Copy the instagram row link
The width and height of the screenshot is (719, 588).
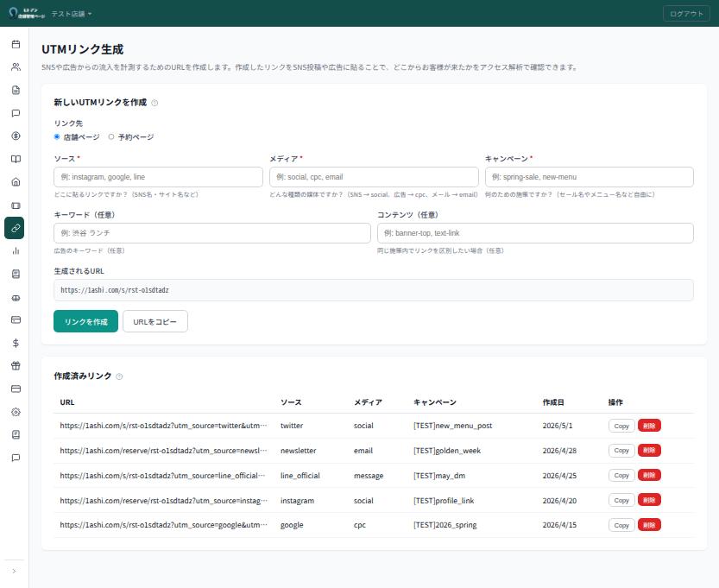coord(621,501)
